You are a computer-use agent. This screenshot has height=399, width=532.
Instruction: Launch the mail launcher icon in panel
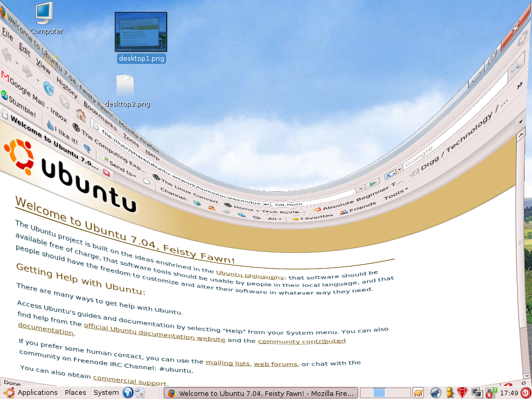(x=140, y=393)
